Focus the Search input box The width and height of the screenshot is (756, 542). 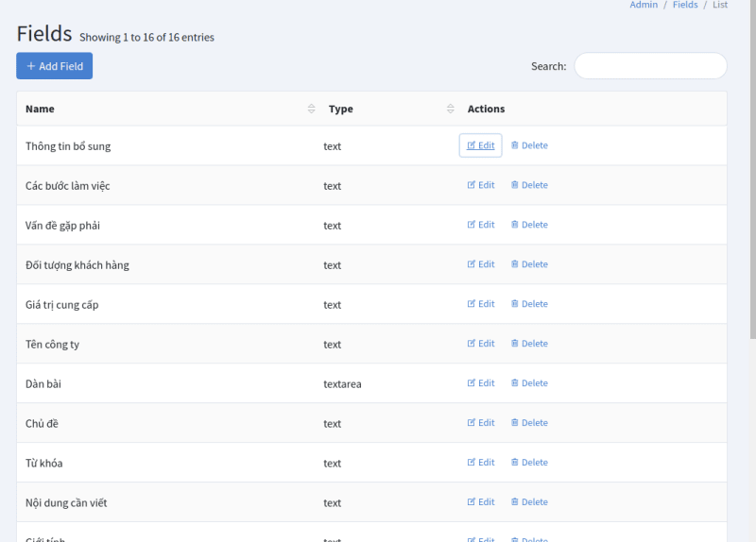point(650,66)
